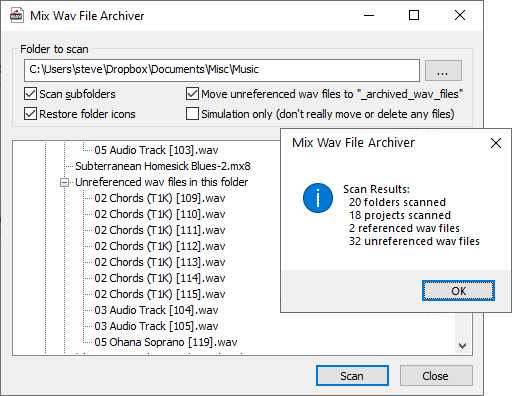Enable Simulation only checkbox
This screenshot has width=512, height=396.
(x=192, y=114)
